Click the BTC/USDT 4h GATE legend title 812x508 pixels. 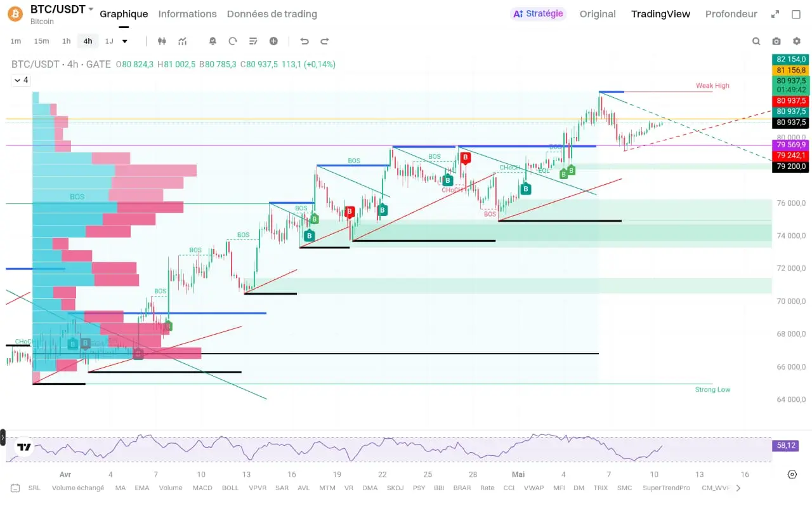pyautogui.click(x=61, y=64)
